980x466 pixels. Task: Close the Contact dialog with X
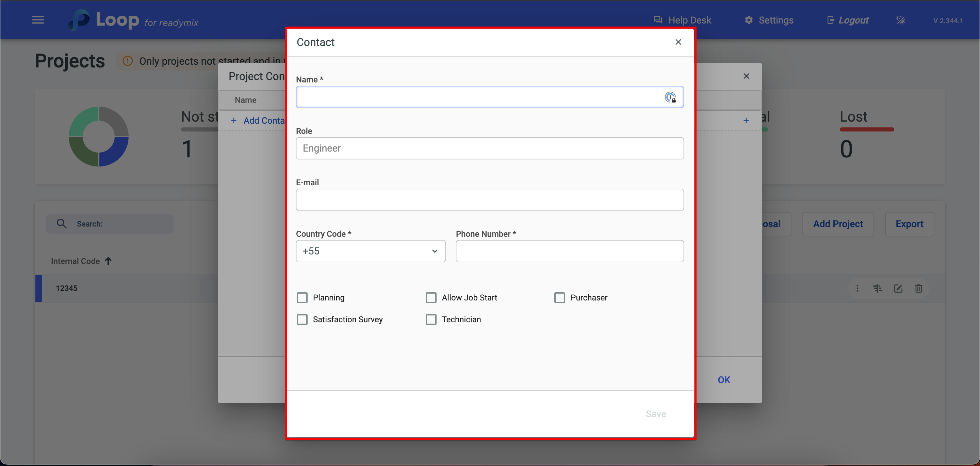click(678, 42)
